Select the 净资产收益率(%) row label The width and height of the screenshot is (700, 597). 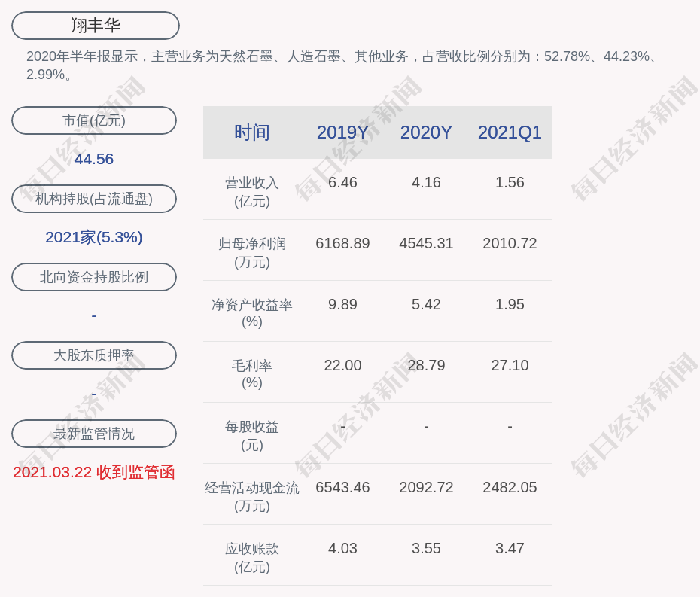point(251,312)
